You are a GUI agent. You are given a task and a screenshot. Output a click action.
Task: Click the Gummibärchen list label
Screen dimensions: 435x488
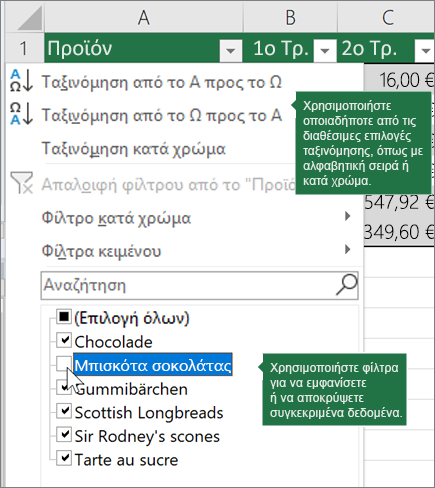[131, 389]
